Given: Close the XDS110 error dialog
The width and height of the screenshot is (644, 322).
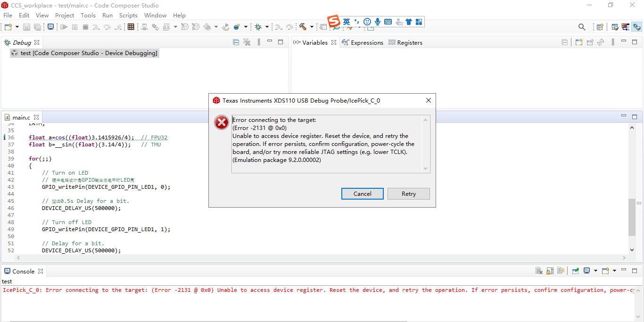Looking at the screenshot, I should 429,100.
